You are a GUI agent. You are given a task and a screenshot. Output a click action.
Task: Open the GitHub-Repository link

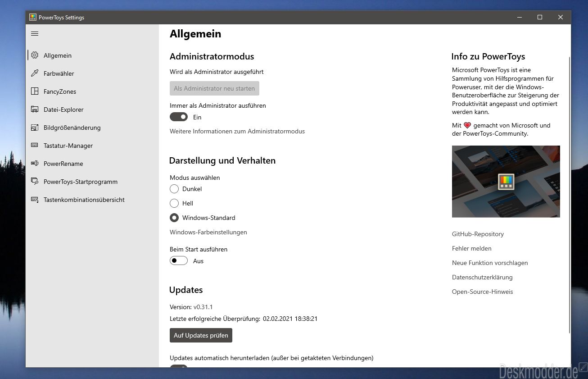(x=478, y=234)
